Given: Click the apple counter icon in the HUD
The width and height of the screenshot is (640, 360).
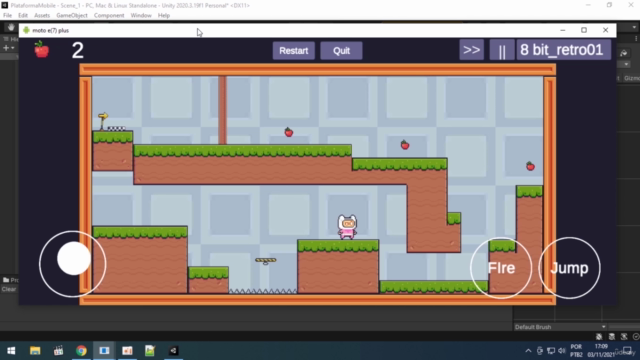Looking at the screenshot, I should 42,49.
